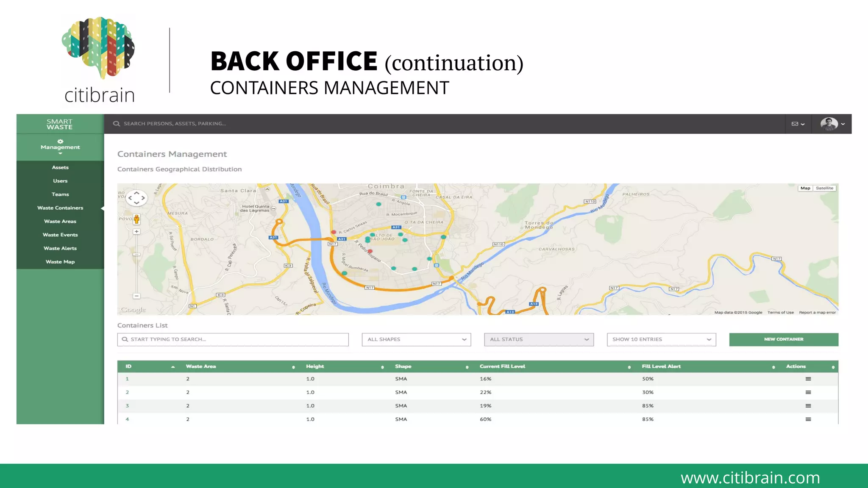Open Waste Areas in the sidebar
This screenshot has width=868, height=488.
60,222
